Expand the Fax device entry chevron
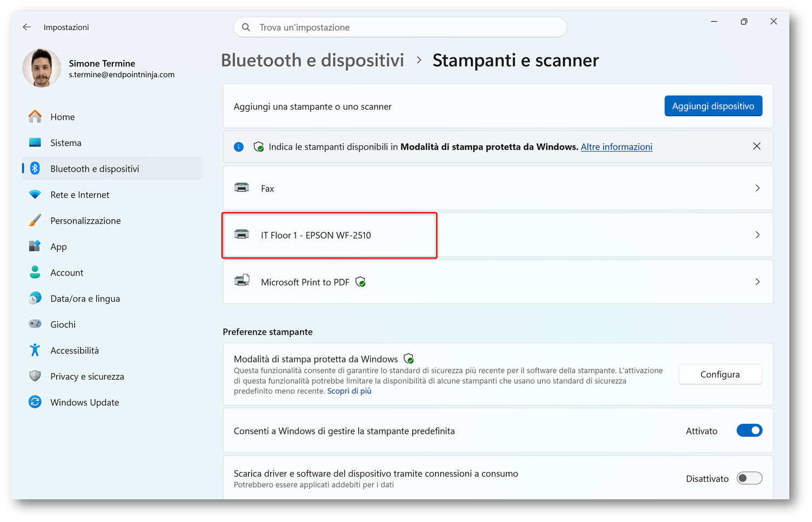 tap(757, 188)
